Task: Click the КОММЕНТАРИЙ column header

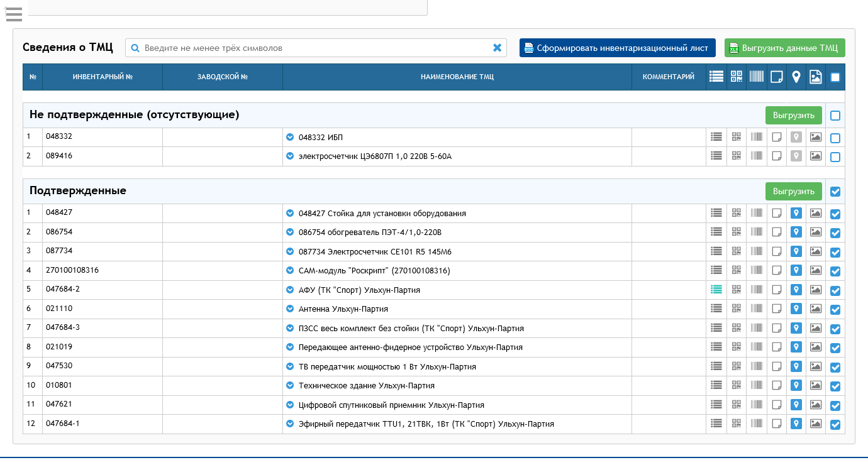Action: 669,77
